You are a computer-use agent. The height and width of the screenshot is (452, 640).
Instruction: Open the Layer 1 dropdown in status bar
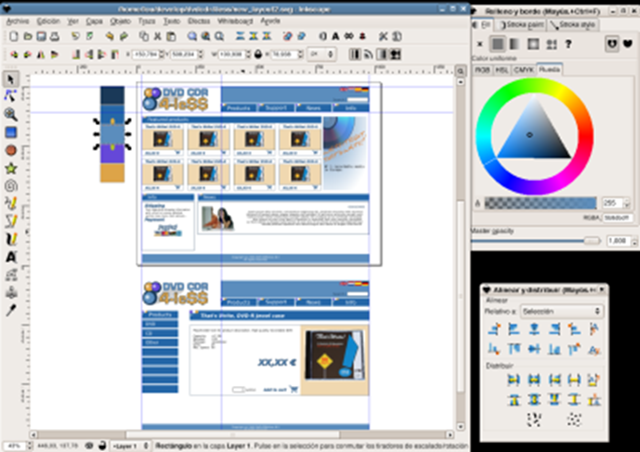(x=130, y=445)
